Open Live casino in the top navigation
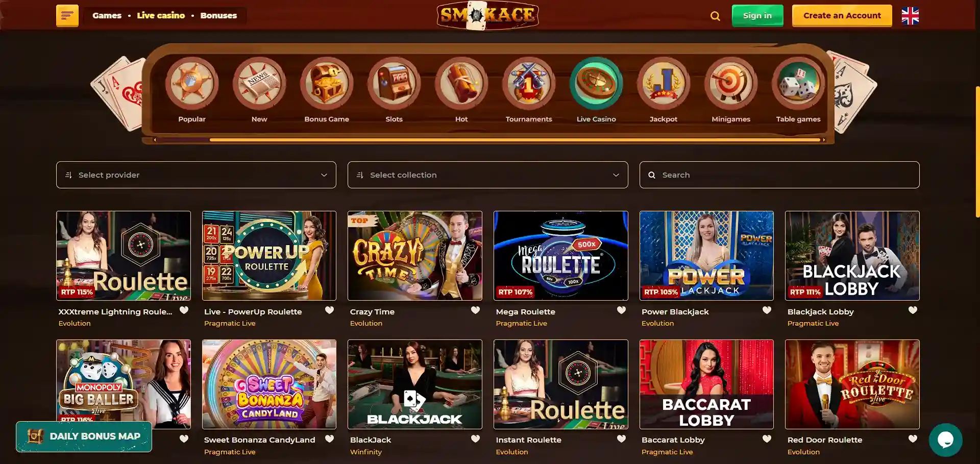The image size is (980, 464). point(161,15)
